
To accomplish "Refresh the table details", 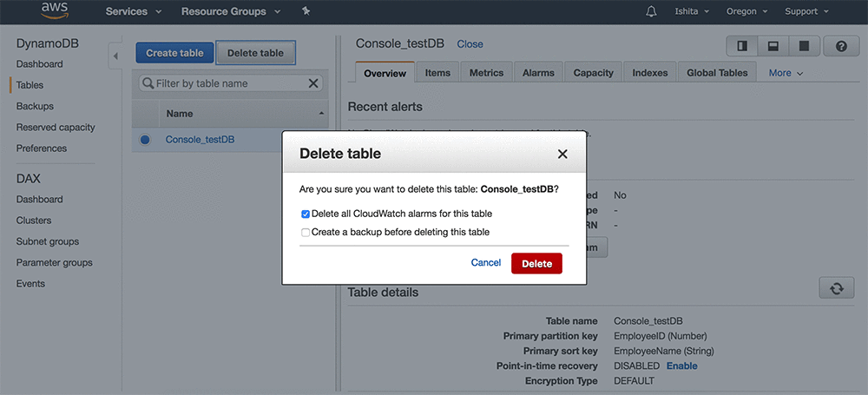I will pyautogui.click(x=837, y=288).
